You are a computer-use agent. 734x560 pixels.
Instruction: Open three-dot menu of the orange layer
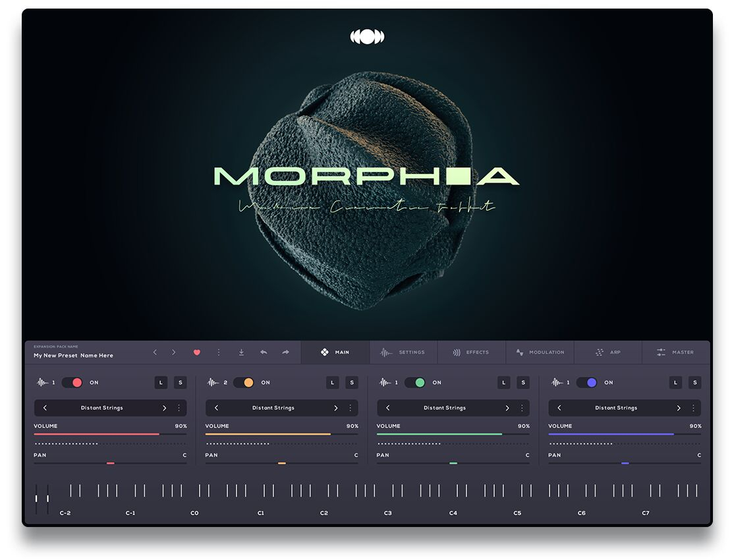tap(351, 408)
